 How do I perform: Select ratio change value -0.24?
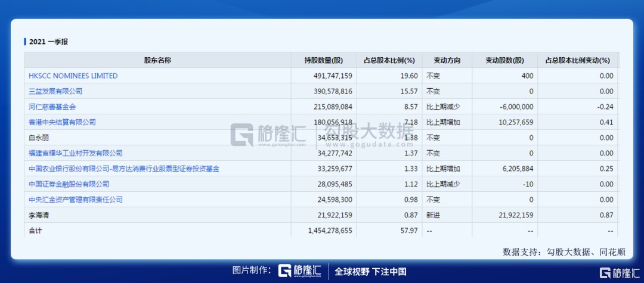(x=605, y=107)
